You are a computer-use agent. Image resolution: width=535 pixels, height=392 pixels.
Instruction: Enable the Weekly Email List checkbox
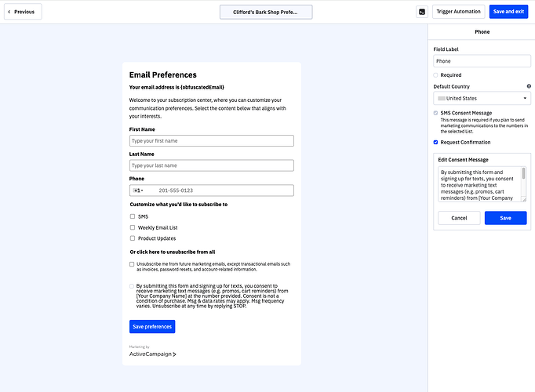tap(133, 227)
